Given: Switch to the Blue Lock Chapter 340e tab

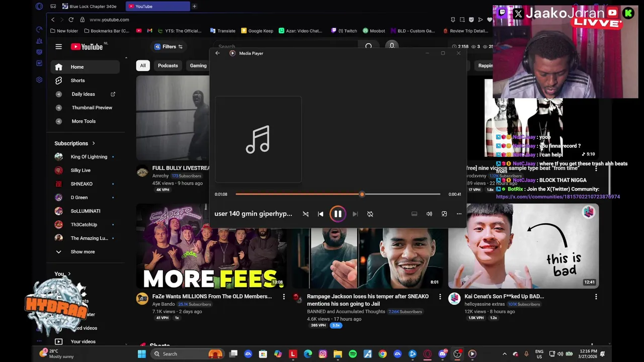Looking at the screenshot, I should click(x=90, y=6).
